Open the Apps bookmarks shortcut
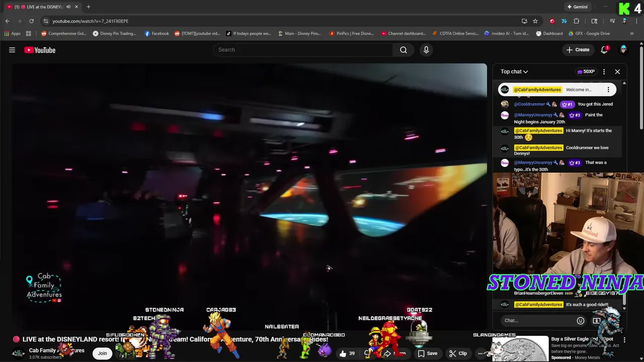 click(13, 34)
